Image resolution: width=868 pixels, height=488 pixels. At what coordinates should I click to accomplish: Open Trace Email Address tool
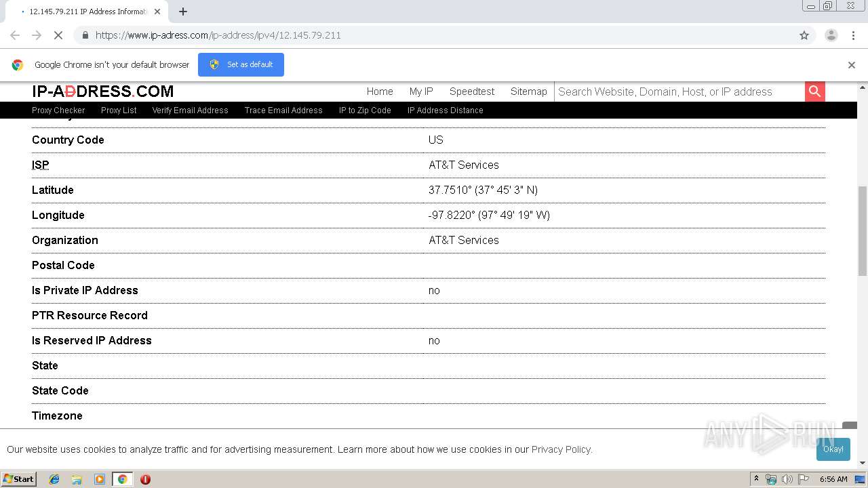pos(283,110)
